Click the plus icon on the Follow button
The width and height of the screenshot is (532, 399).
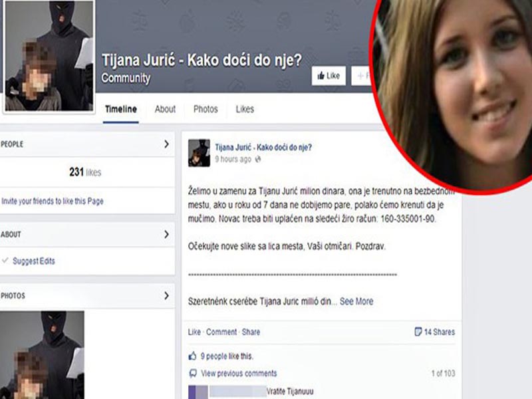[x=360, y=74]
